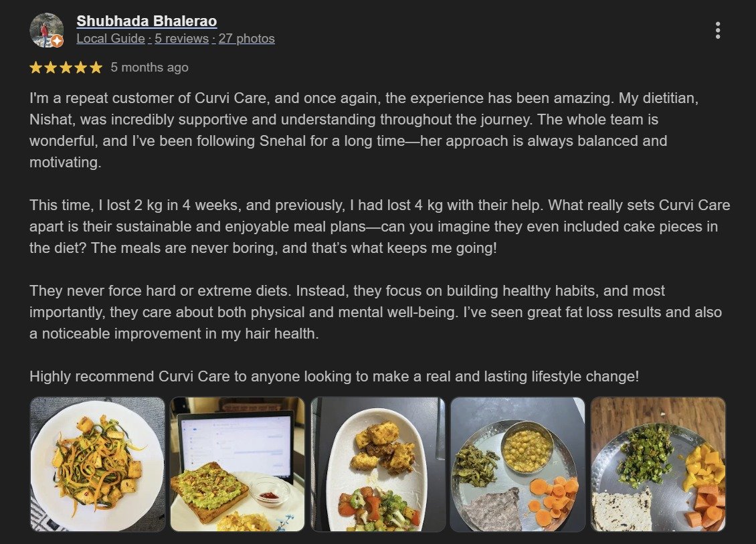Open the 27 photos link

tap(246, 39)
